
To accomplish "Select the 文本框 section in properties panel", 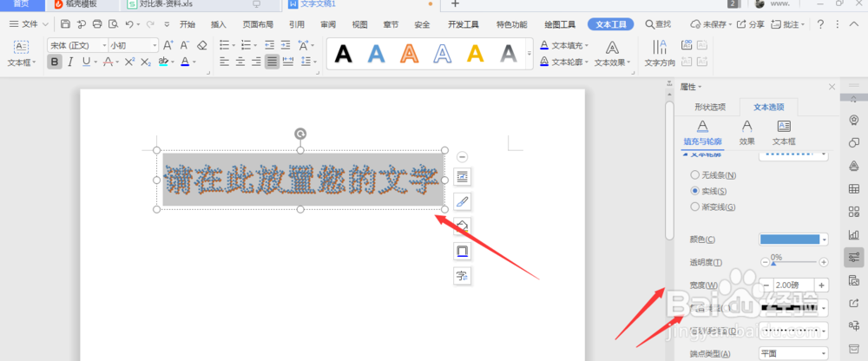I will [x=784, y=133].
